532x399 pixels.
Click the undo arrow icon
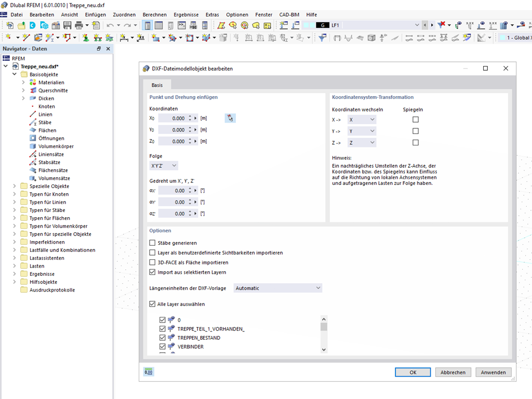click(x=110, y=25)
